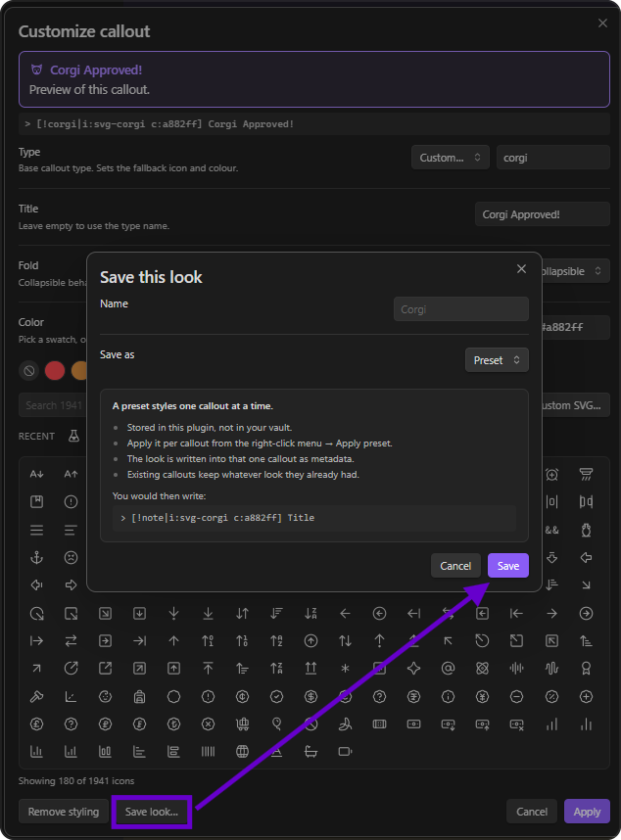The height and width of the screenshot is (840, 621).
Task: Pick the align-justify lines icon
Action: tap(36, 531)
